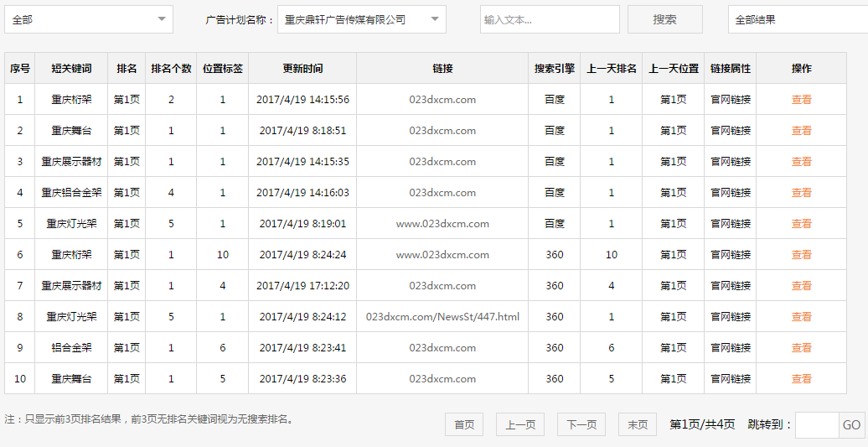Click the 短关键词 column header
868x447 pixels.
tap(71, 68)
